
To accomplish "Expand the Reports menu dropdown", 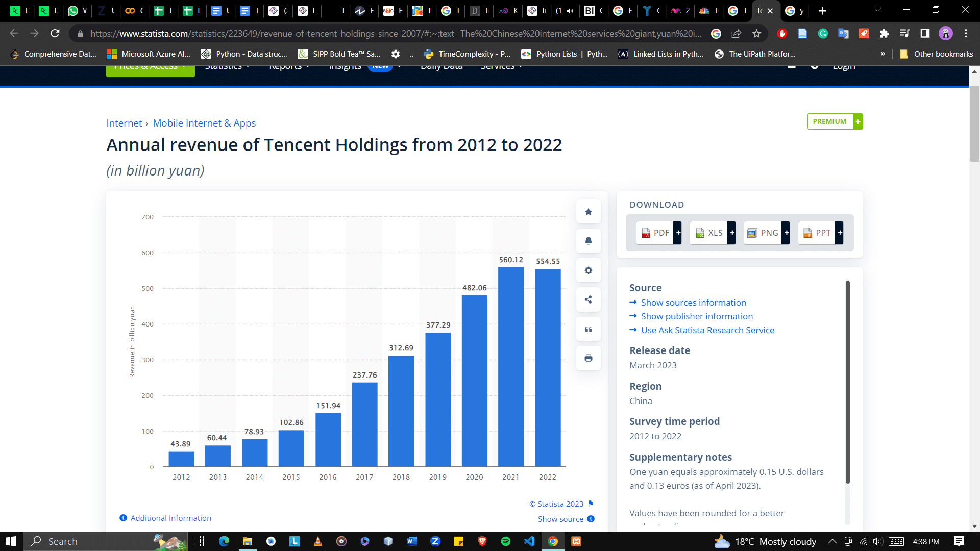I will 289,67.
